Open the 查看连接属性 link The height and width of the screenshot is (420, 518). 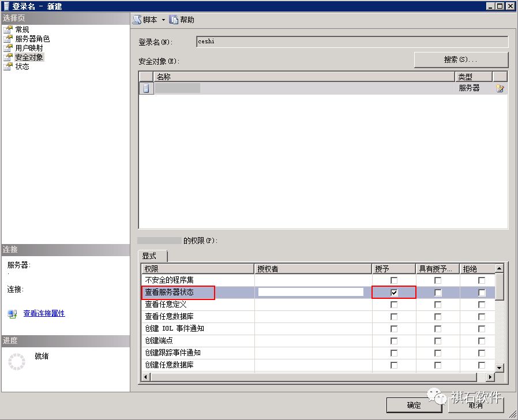point(44,314)
